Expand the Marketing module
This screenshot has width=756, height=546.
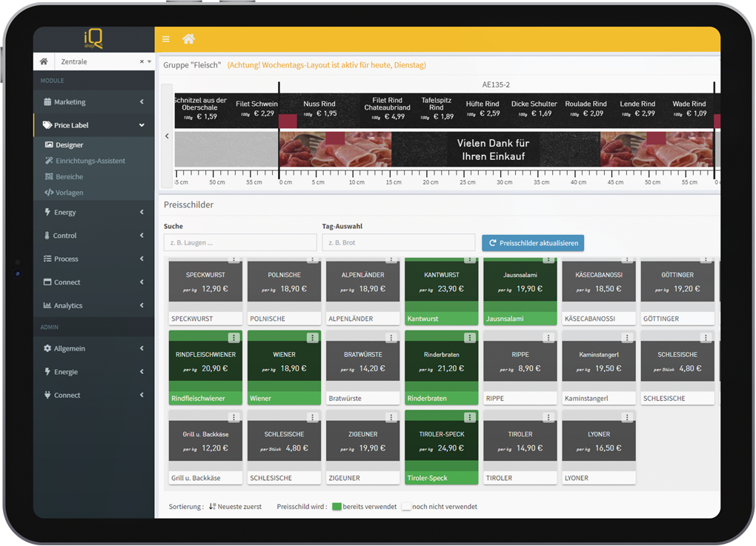93,102
